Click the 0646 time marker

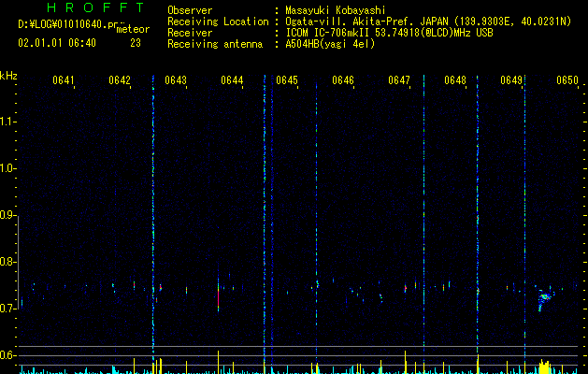point(343,80)
